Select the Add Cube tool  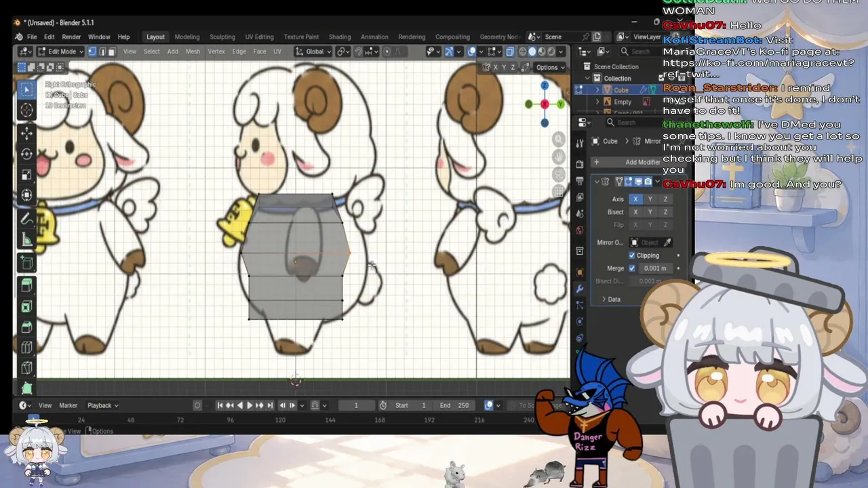tap(27, 263)
